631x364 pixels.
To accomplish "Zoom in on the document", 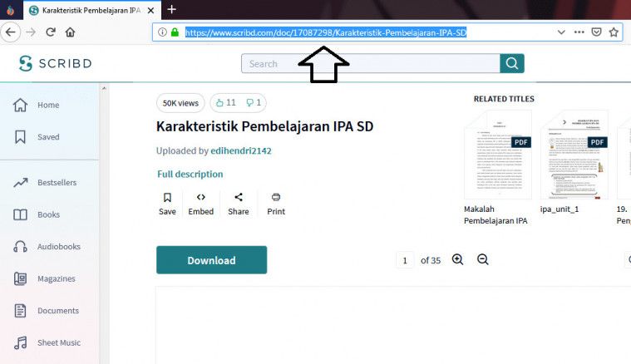I will pyautogui.click(x=457, y=260).
